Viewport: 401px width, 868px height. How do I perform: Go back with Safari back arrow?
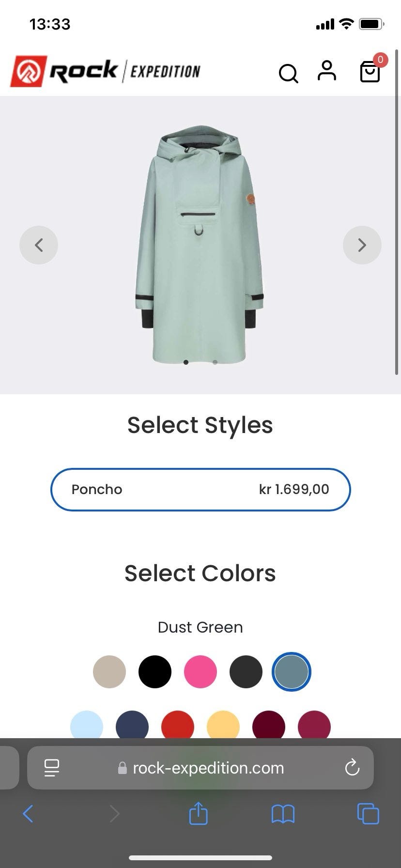[28, 814]
